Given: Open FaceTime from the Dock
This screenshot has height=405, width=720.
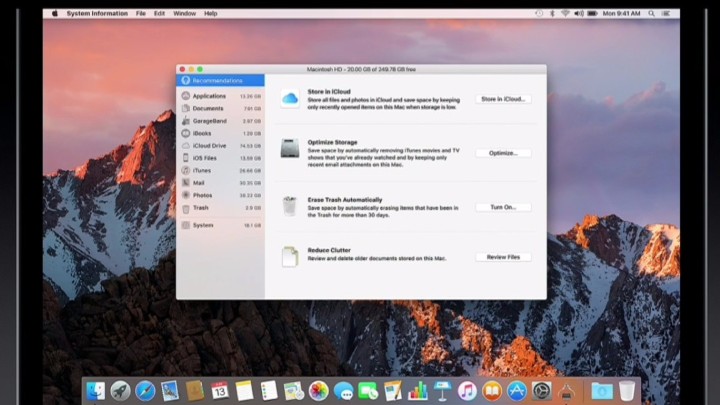Looking at the screenshot, I should click(x=368, y=391).
